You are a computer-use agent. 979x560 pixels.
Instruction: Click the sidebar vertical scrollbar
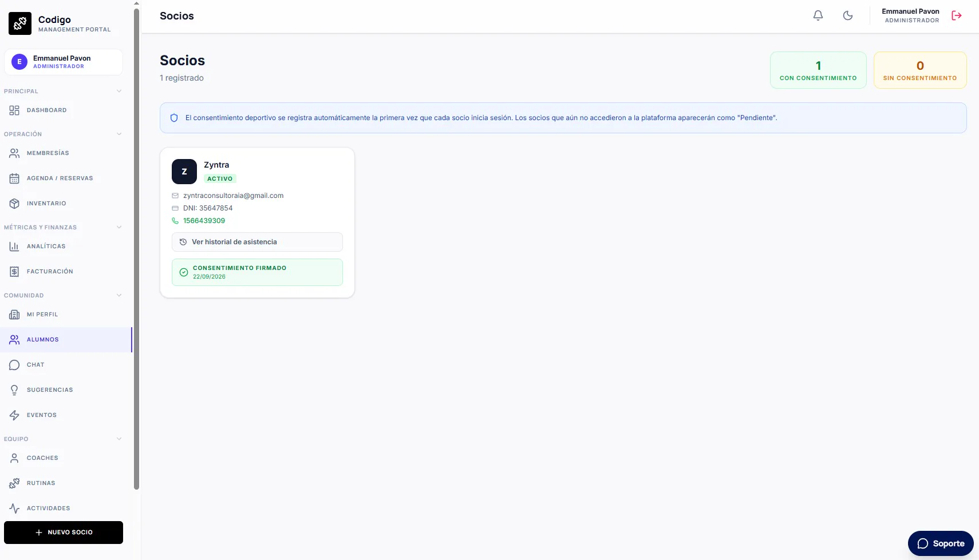coord(136,249)
